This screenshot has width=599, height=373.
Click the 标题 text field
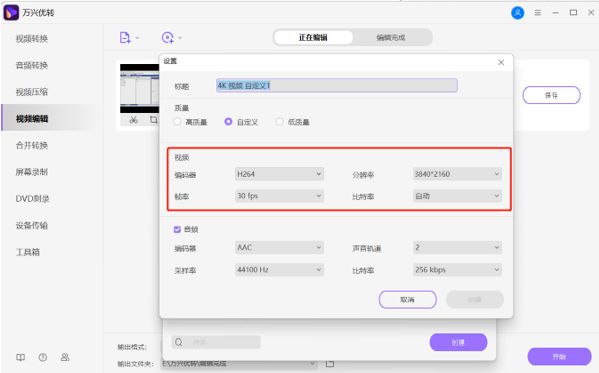coord(337,86)
